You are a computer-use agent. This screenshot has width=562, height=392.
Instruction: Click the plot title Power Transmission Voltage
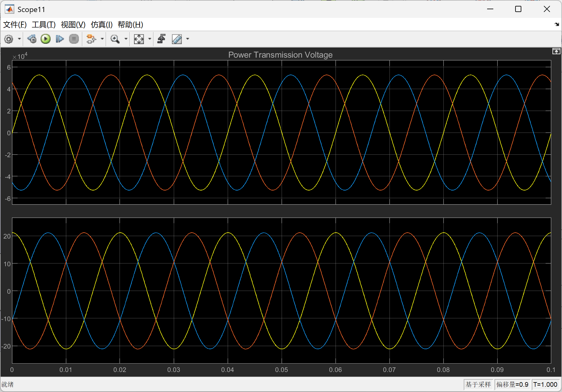280,55
